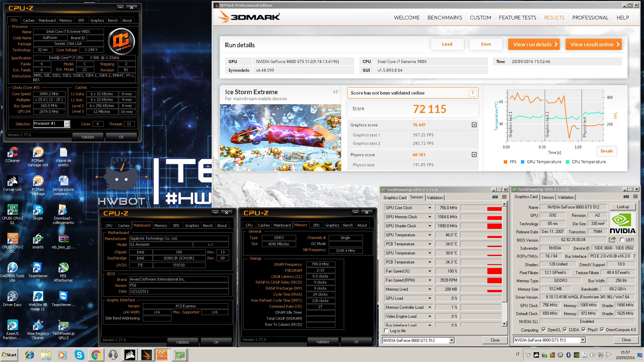Click the OC CPU-Z taskbar button
The height and width of the screenshot is (362, 644).
[x=162, y=355]
